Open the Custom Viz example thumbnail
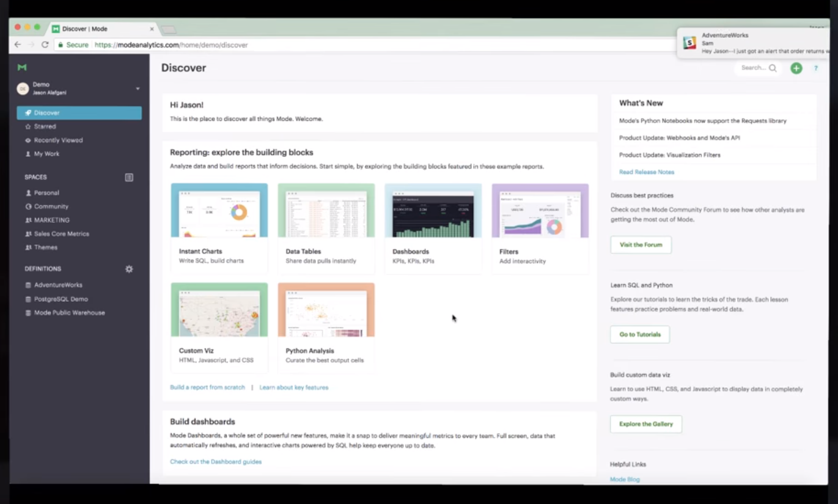Viewport: 838px width, 504px height. point(219,310)
